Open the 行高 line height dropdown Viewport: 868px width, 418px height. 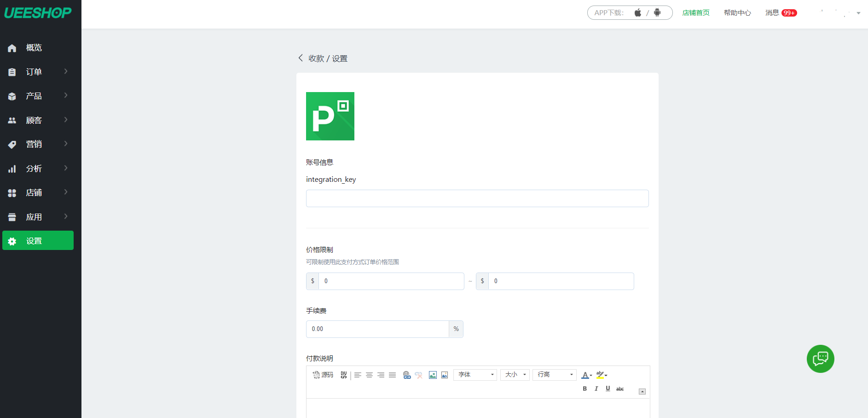(x=555, y=375)
